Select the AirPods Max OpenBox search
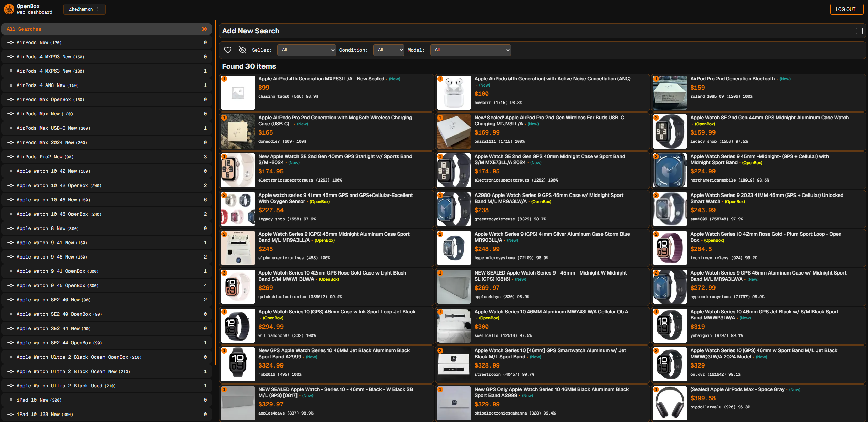Image resolution: width=868 pixels, height=422 pixels. tap(107, 99)
